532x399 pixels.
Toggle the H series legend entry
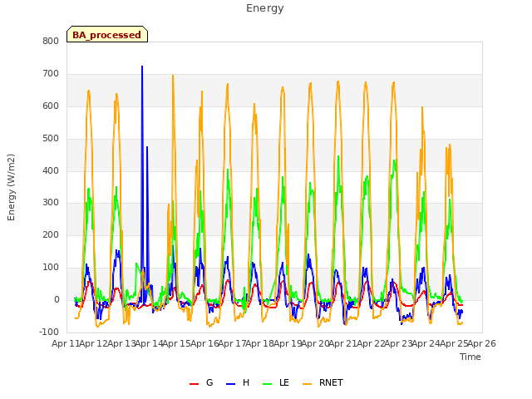click(x=238, y=382)
